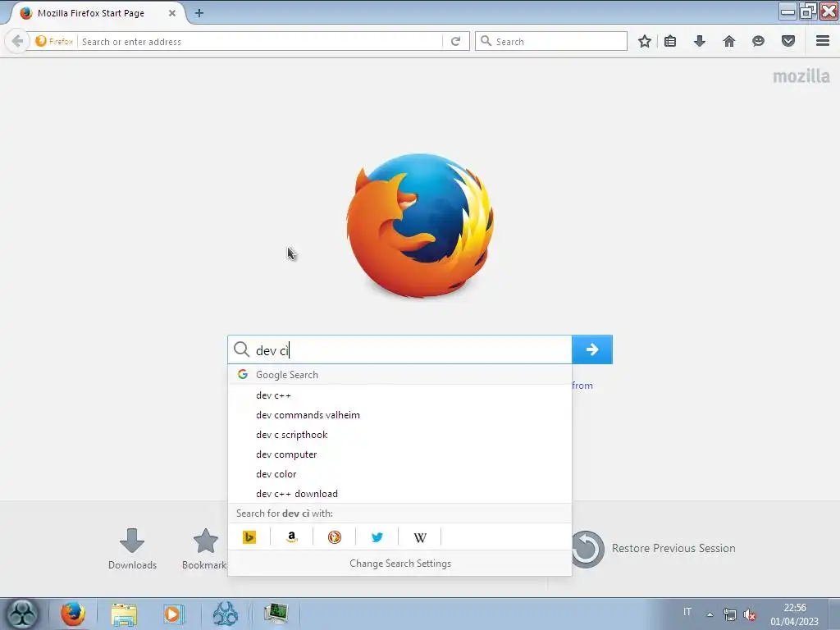
Task: Click the Firefox identity icon in address bar
Action: tap(54, 41)
